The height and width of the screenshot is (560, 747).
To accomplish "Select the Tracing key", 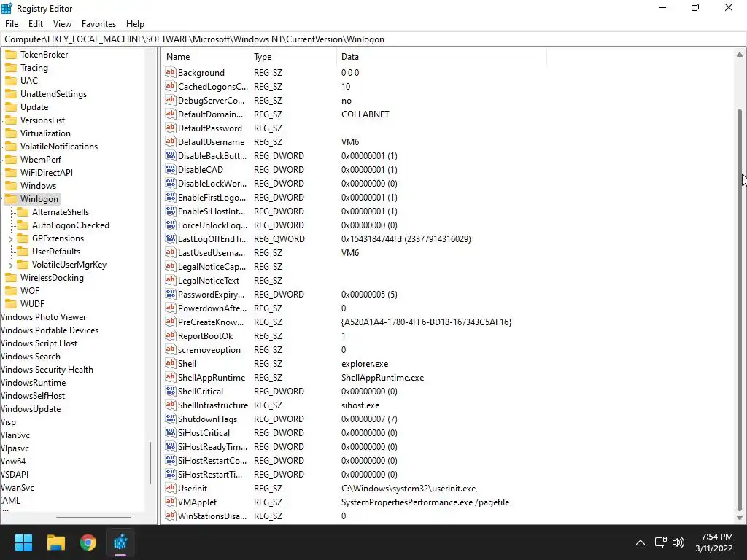I will pyautogui.click(x=34, y=68).
